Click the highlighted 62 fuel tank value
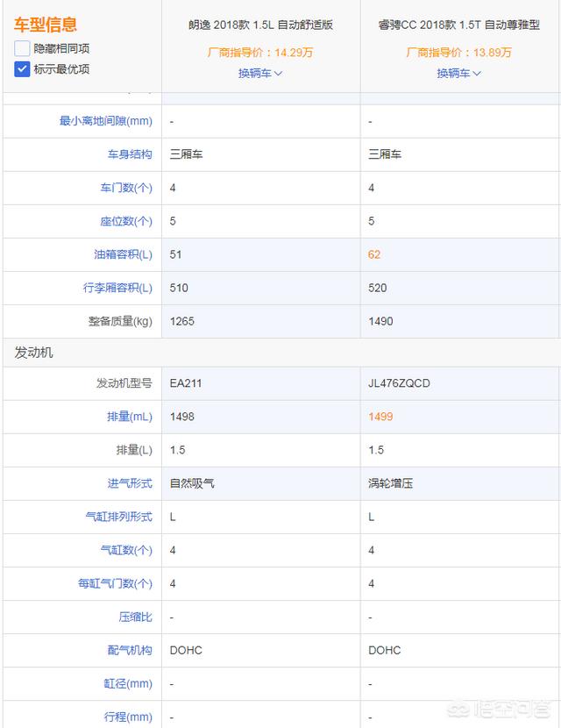This screenshot has height=728, width=561. [x=374, y=254]
